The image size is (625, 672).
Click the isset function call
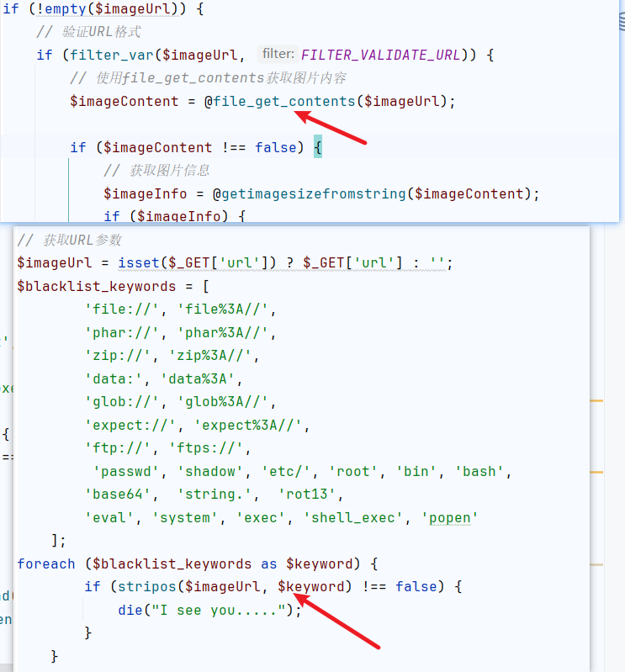click(x=139, y=262)
